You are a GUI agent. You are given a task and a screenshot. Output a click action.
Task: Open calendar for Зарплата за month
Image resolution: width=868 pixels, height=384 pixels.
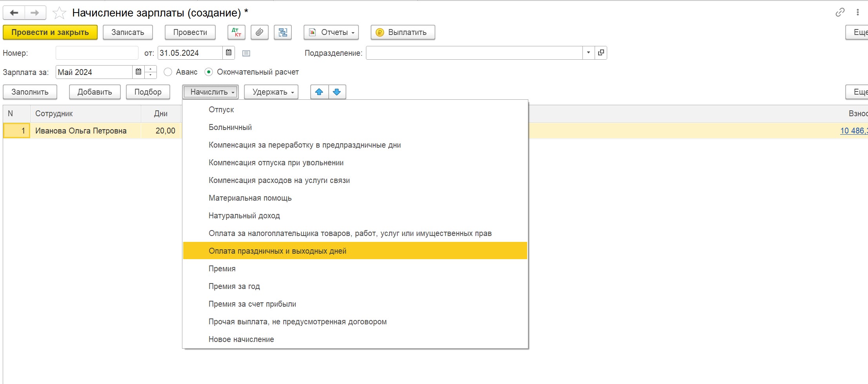click(x=138, y=72)
